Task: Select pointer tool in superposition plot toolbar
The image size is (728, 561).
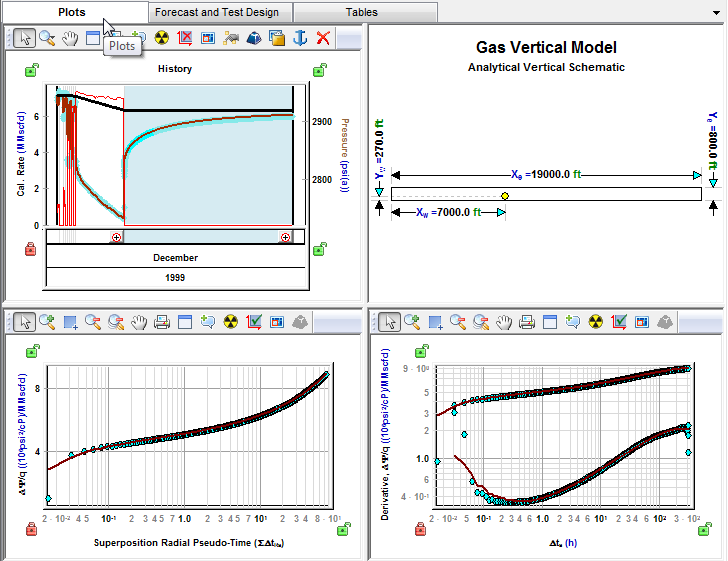Action: (x=24, y=321)
